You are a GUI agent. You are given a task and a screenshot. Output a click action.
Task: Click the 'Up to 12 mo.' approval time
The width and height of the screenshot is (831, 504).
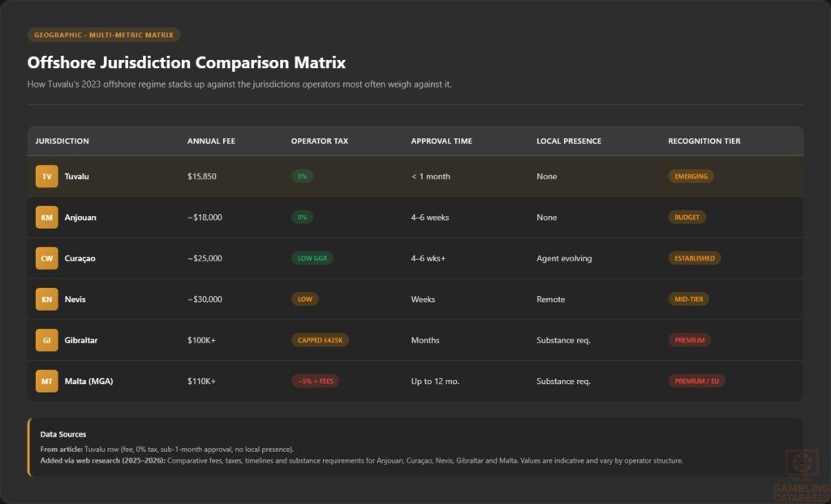click(x=435, y=381)
